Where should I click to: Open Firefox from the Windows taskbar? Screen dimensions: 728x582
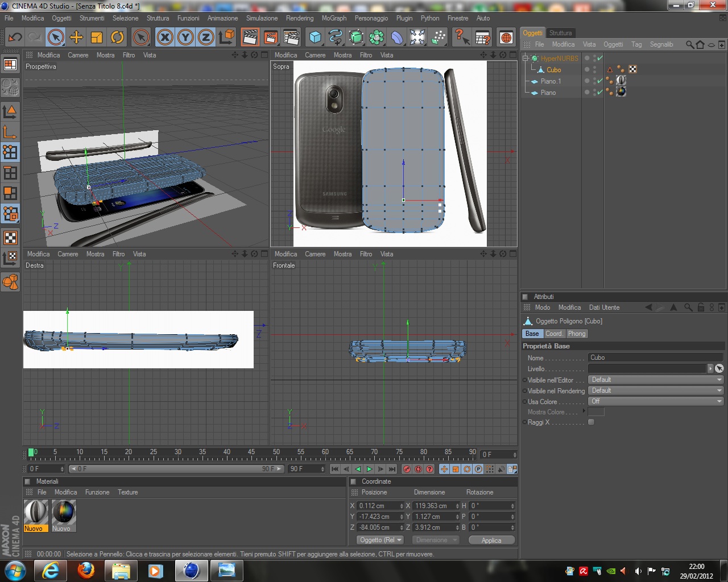pos(86,570)
